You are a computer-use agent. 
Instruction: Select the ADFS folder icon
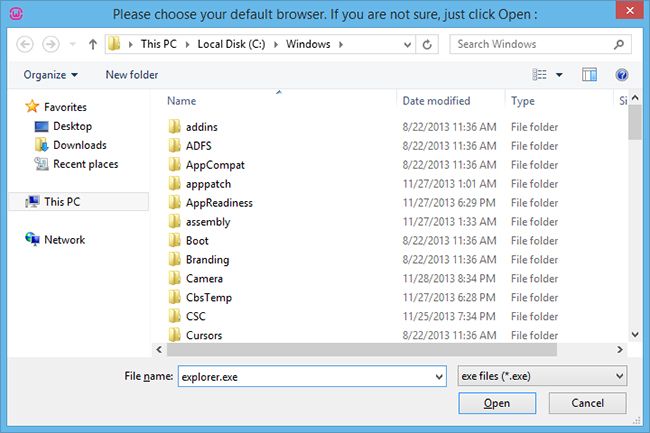point(175,145)
